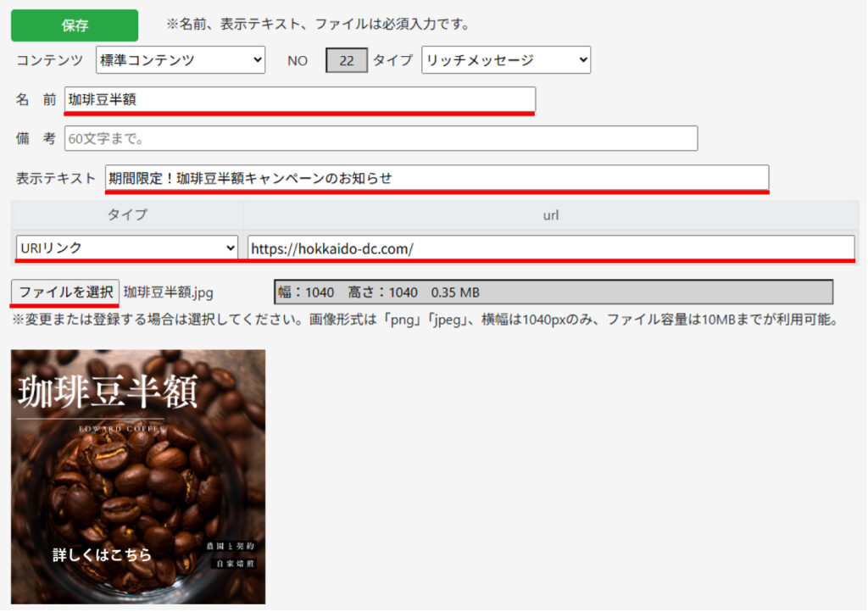Click the image format note starting ※変更または登録
868x612 pixels.
426,320
